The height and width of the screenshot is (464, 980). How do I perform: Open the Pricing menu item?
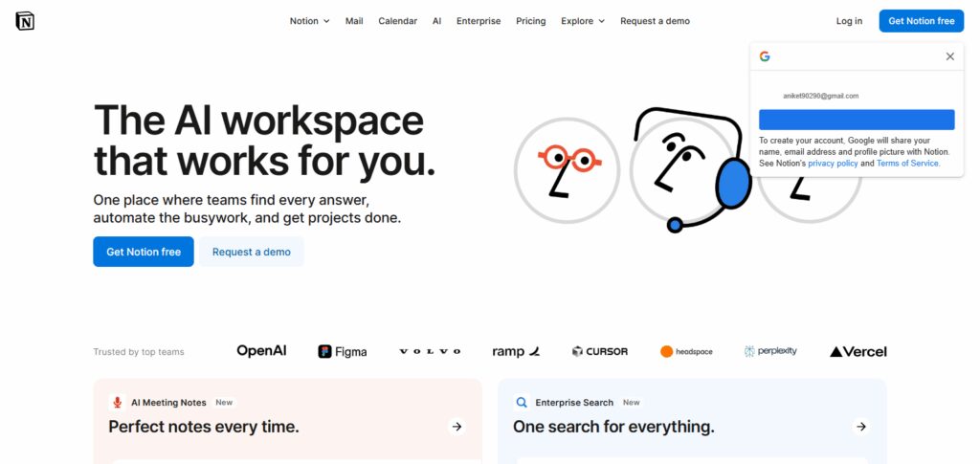click(x=530, y=21)
